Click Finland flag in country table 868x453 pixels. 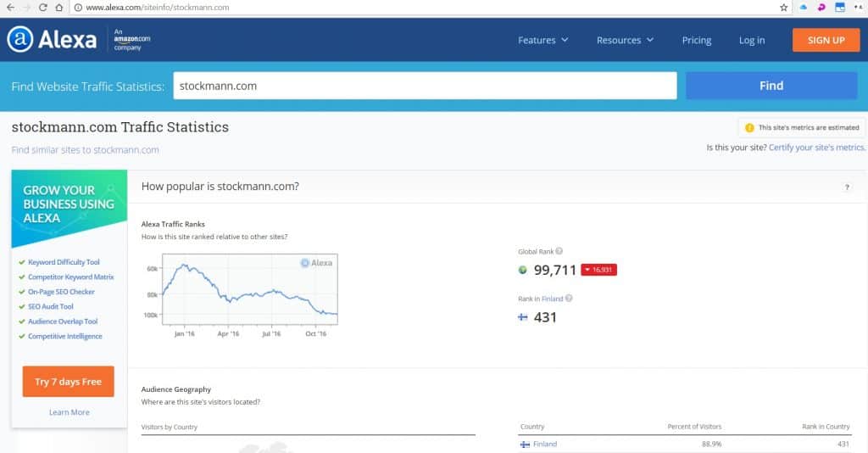[x=525, y=445]
